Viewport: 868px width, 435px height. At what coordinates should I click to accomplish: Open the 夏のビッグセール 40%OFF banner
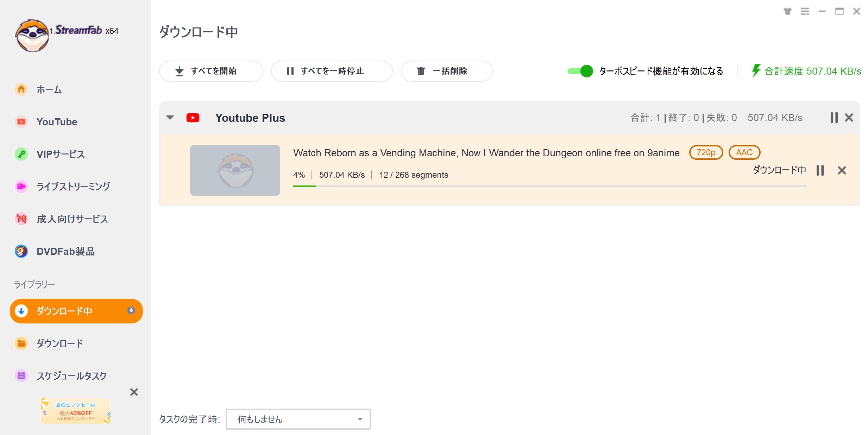coord(76,411)
